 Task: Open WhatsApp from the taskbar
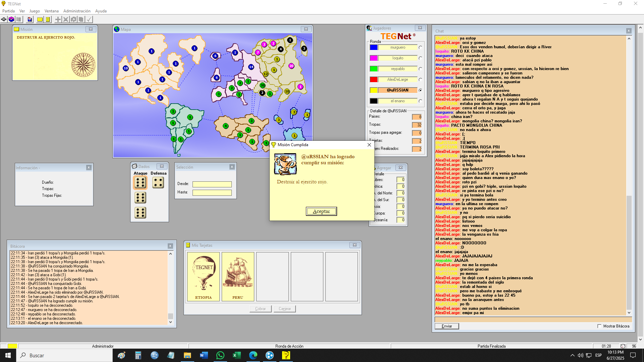click(x=220, y=355)
